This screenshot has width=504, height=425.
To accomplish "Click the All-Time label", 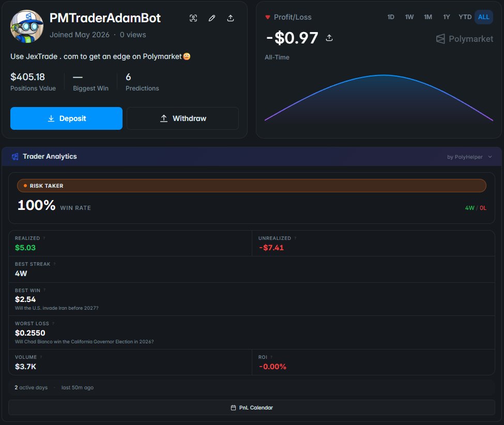I will click(277, 57).
